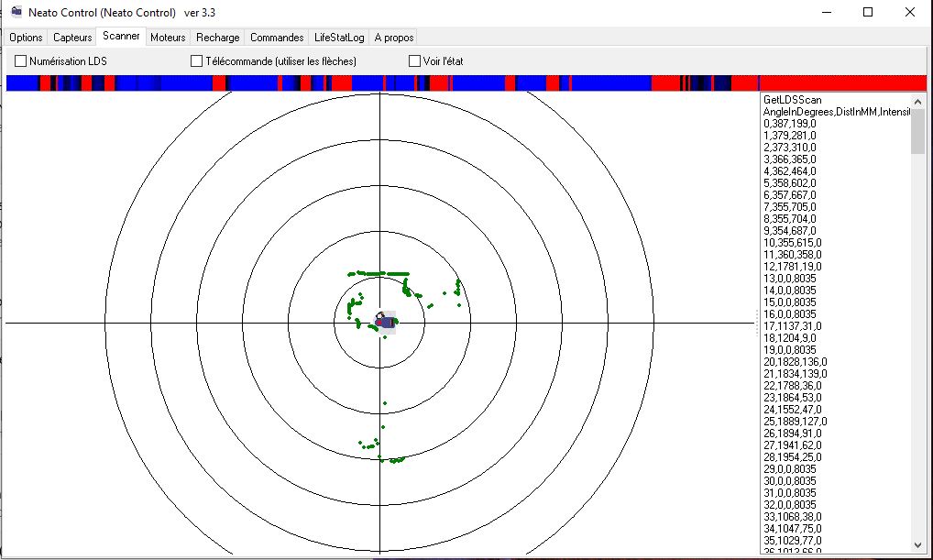Select log row 1,379,281,0
Viewport: 933px width, 560px height.
790,136
